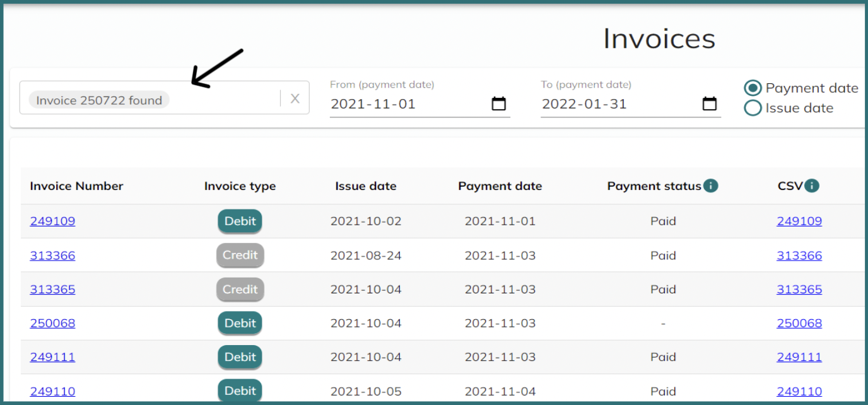
Task: Select the Issue date radio button
Action: pos(753,108)
